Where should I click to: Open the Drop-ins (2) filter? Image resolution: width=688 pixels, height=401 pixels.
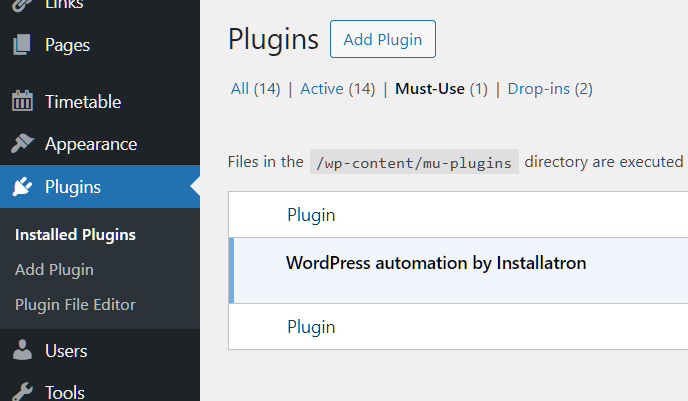click(550, 89)
